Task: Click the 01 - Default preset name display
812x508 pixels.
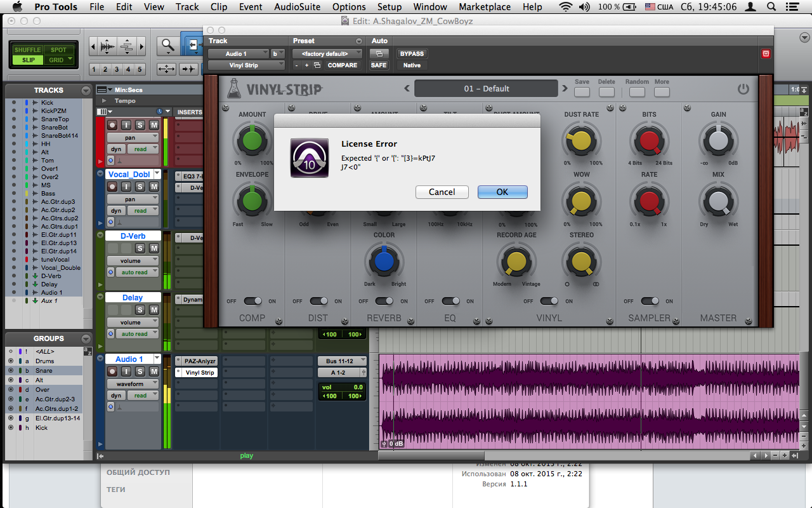Action: (x=487, y=88)
